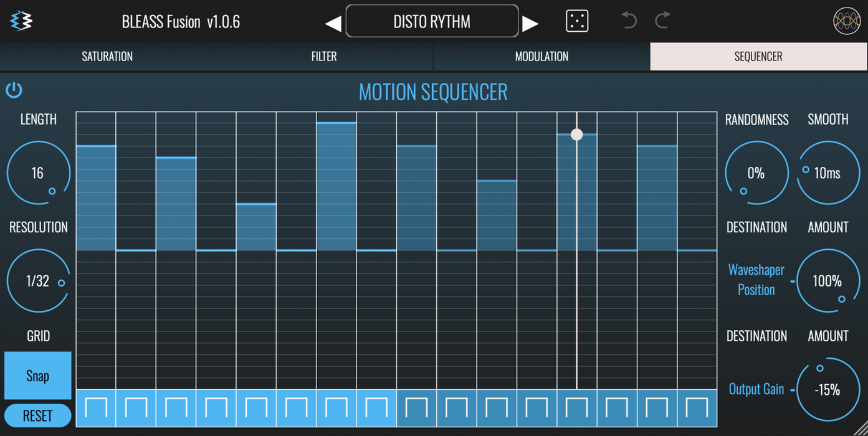Switch to the MODULATION tab
868x436 pixels.
pos(541,57)
